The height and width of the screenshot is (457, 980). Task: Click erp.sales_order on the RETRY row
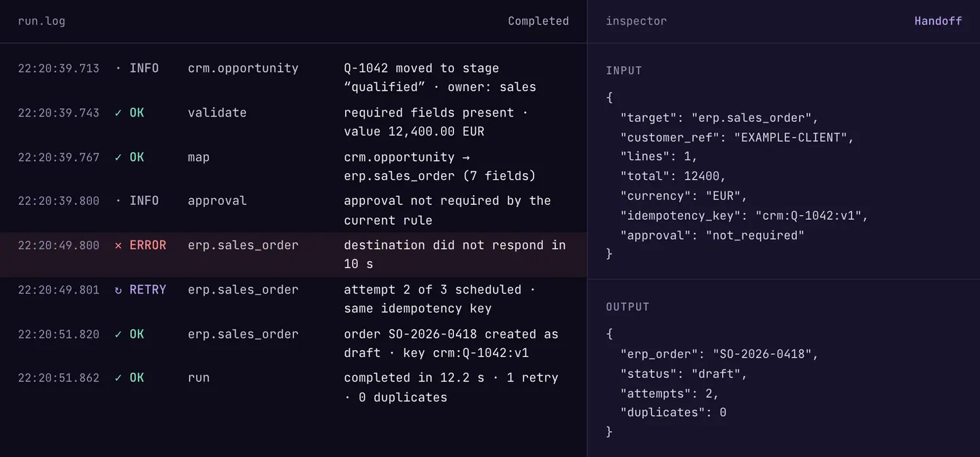tap(243, 289)
